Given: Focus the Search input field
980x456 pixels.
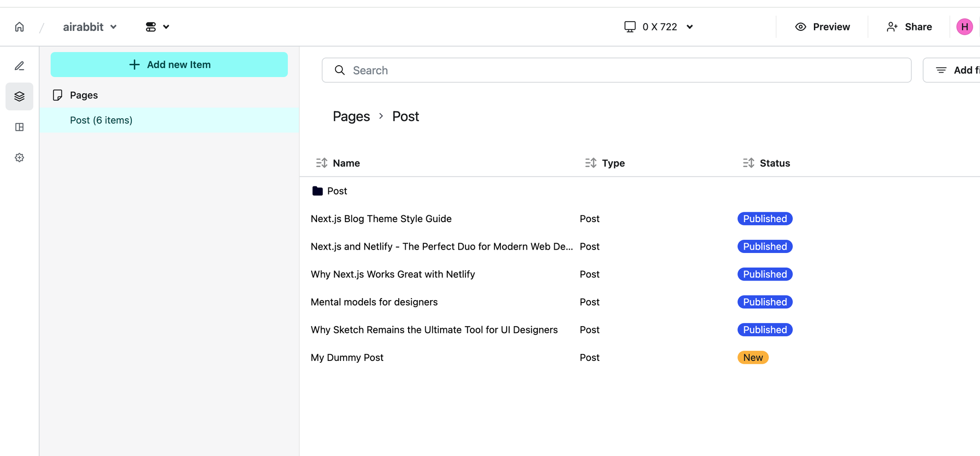Looking at the screenshot, I should click(616, 70).
